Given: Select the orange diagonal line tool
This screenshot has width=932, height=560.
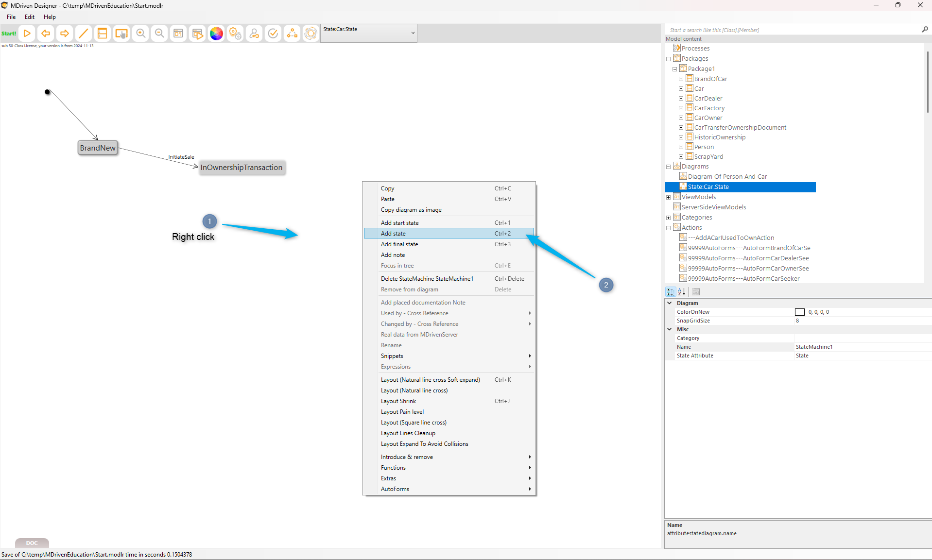Looking at the screenshot, I should pyautogui.click(x=83, y=34).
